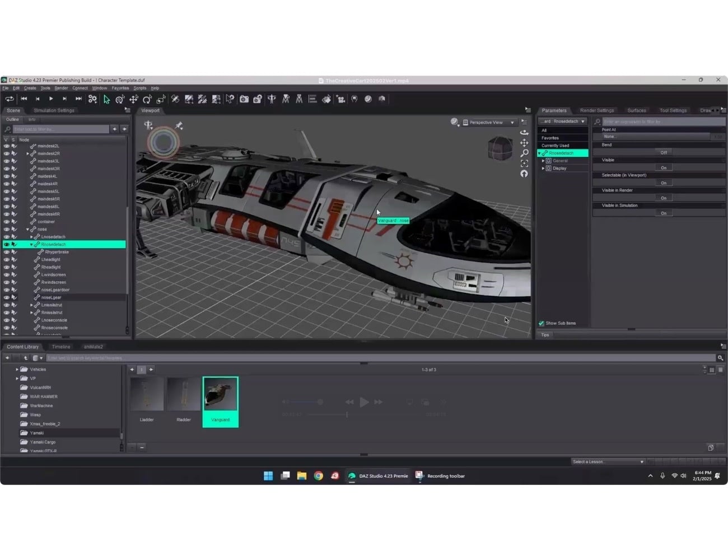Expand the Vehicles folder in Content Library
The image size is (728, 560).
click(x=17, y=370)
